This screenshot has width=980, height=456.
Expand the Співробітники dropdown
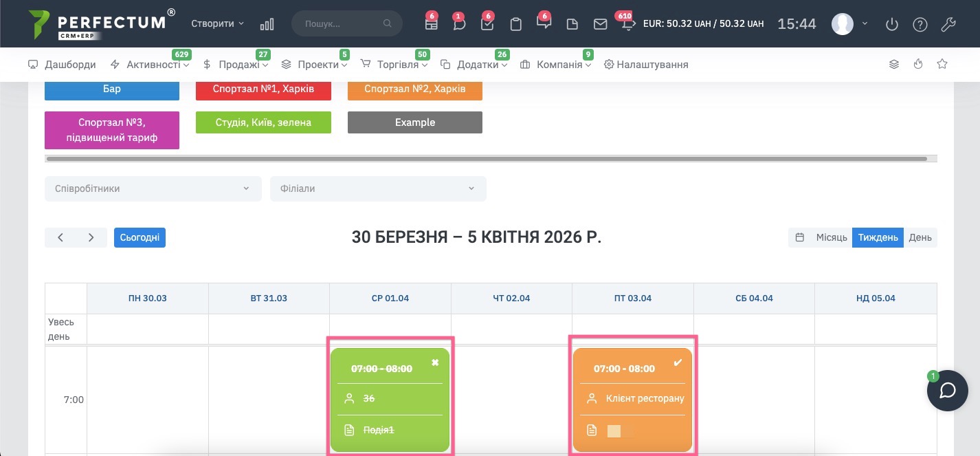click(x=153, y=188)
